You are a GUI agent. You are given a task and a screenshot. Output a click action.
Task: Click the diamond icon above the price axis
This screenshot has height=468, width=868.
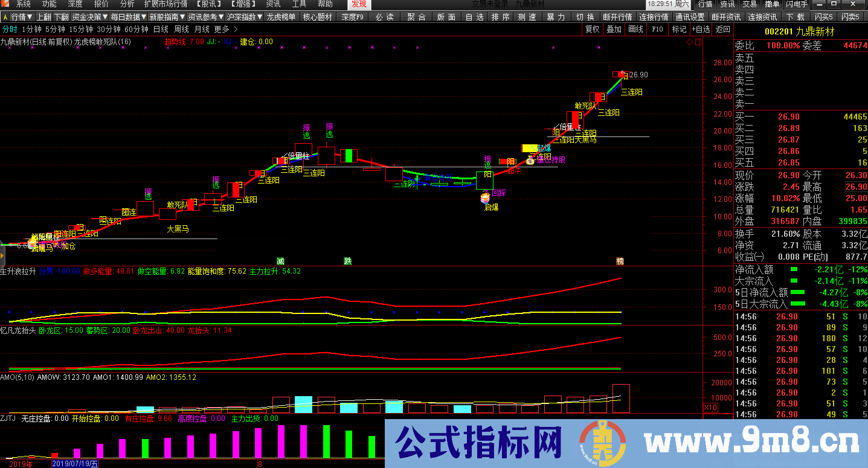point(689,42)
